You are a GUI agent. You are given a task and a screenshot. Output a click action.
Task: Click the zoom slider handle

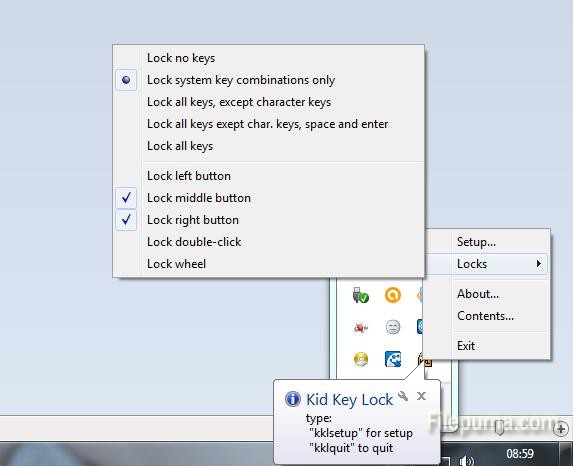pos(499,427)
